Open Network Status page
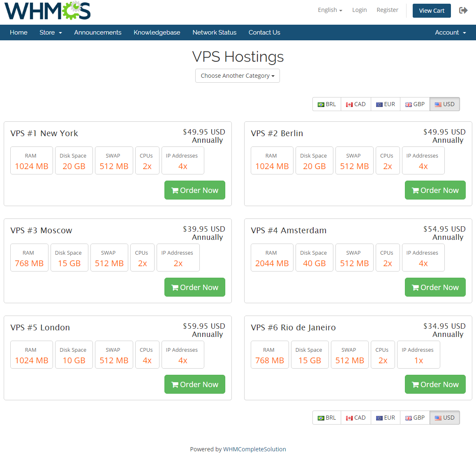Image resolution: width=476 pixels, height=455 pixels. tap(214, 32)
